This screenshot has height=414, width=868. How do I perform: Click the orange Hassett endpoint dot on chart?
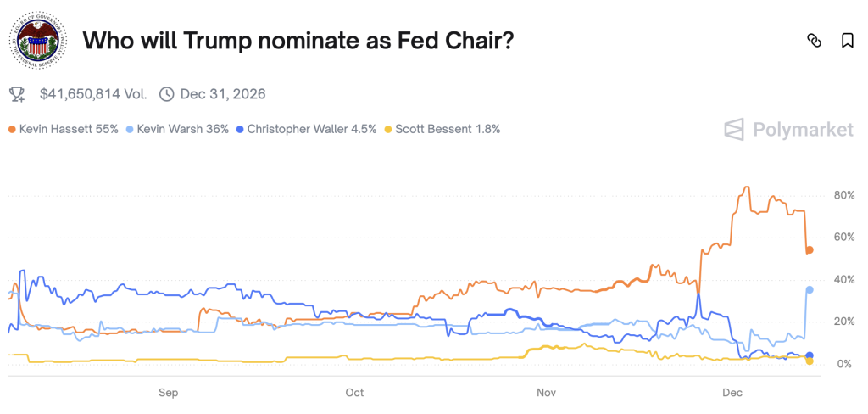pos(810,250)
